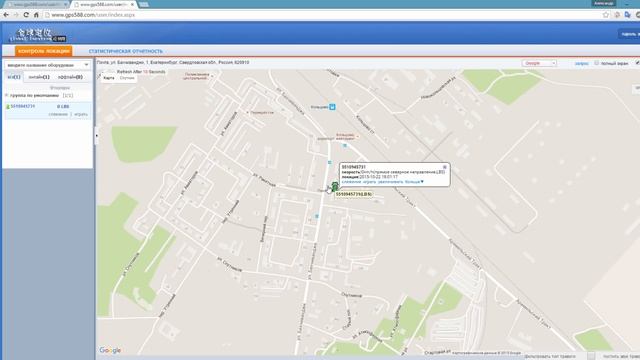Click the site logo in the blue header
This screenshot has height=360, width=640.
click(38, 35)
